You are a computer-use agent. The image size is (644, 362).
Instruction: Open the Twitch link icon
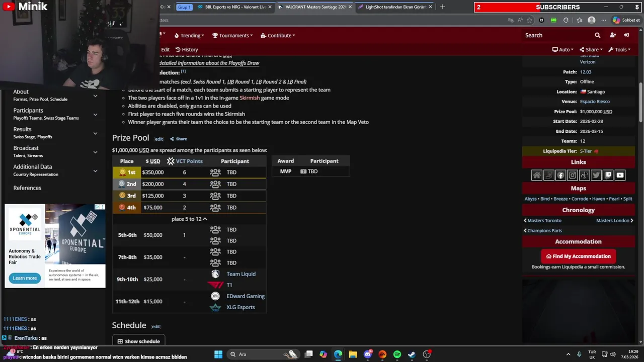(608, 175)
